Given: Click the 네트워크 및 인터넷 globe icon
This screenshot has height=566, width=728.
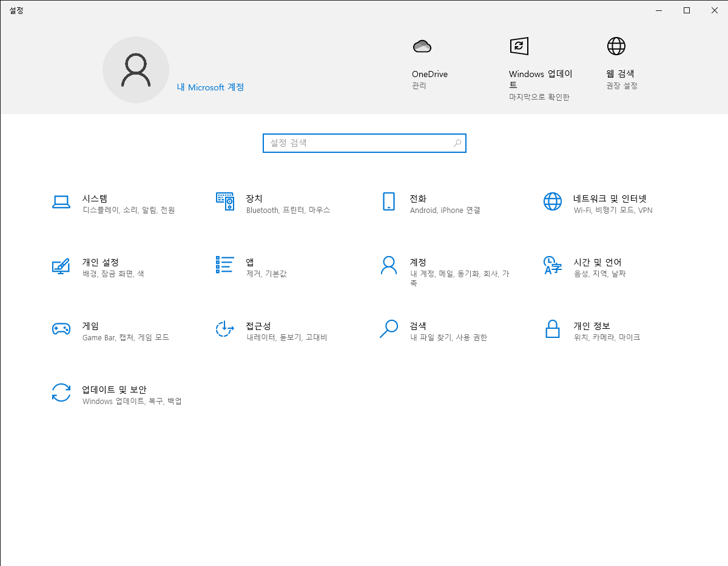Looking at the screenshot, I should [x=553, y=201].
